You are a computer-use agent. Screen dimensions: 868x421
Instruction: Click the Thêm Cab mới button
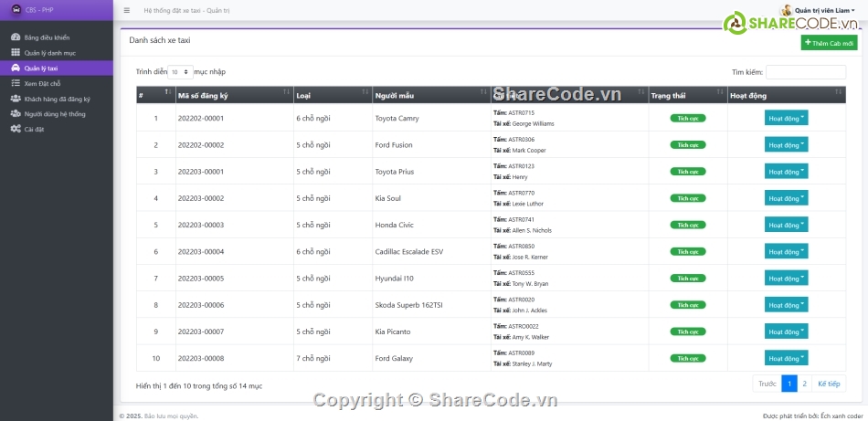tap(829, 43)
